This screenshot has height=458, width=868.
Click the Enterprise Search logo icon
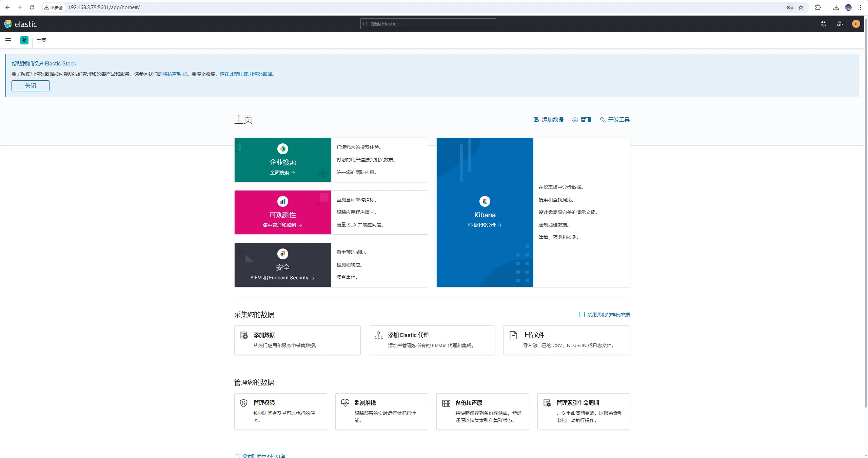283,149
